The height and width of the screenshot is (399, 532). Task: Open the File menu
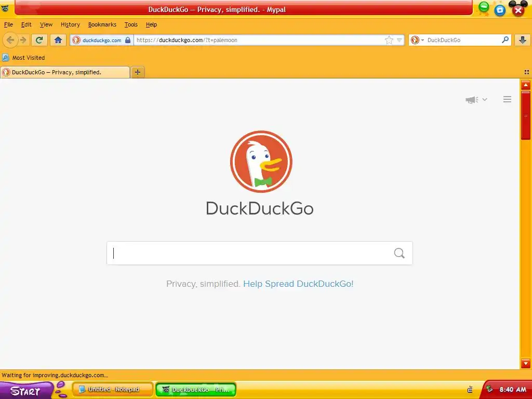[8, 24]
